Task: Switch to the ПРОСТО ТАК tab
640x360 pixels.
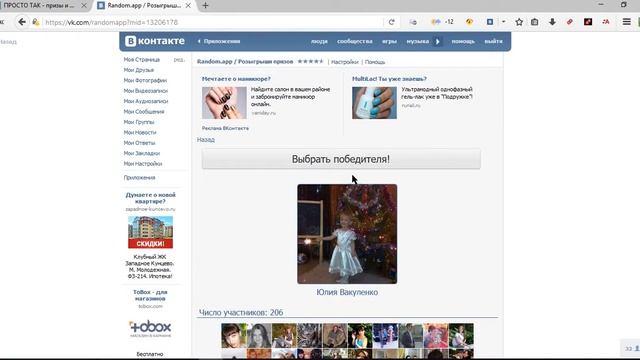Action: click(x=39, y=5)
